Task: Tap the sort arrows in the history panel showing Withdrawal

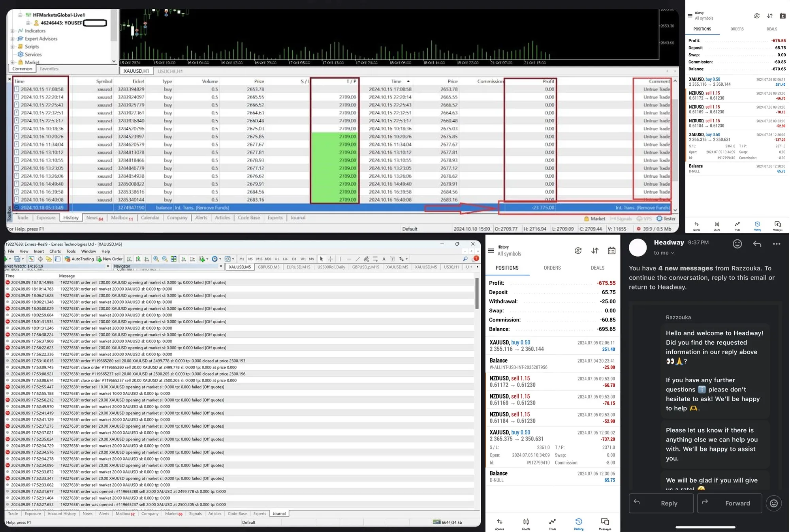Action: [595, 250]
